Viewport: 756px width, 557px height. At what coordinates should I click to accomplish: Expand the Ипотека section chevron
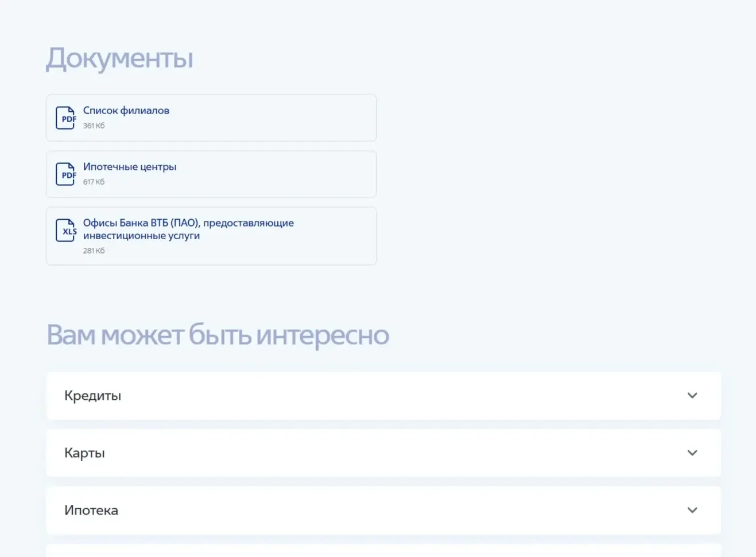click(x=692, y=511)
